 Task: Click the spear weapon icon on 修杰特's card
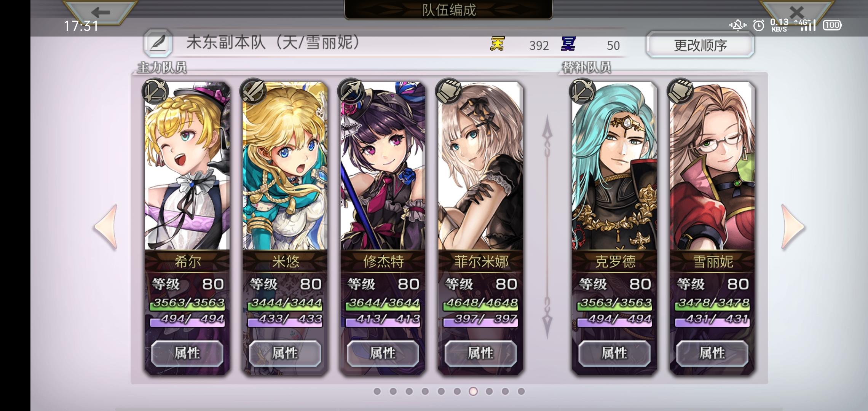point(351,91)
